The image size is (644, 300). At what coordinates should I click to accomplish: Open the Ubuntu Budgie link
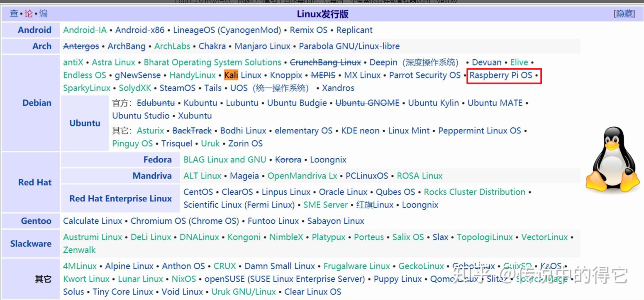(297, 103)
